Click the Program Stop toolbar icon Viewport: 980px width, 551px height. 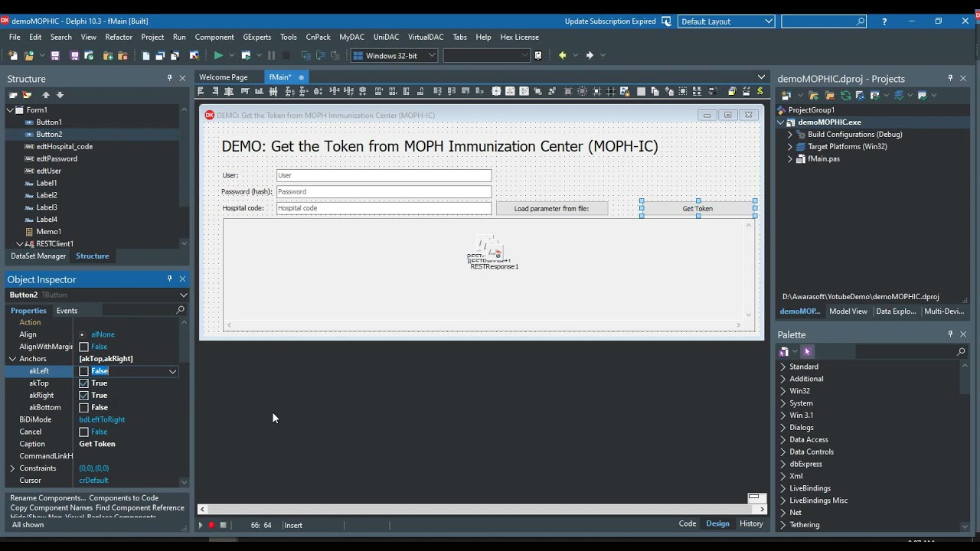pos(286,55)
